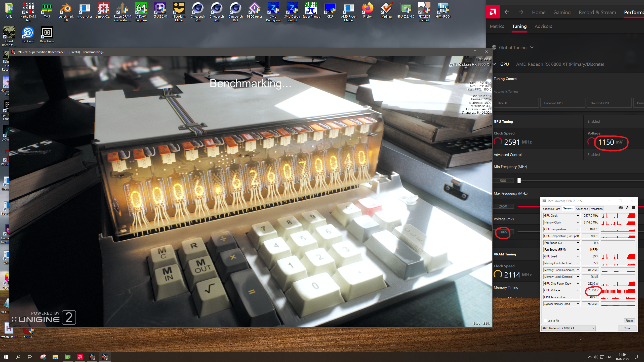Click the AMD Radeon logo icon
The image size is (644, 362).
click(x=493, y=12)
